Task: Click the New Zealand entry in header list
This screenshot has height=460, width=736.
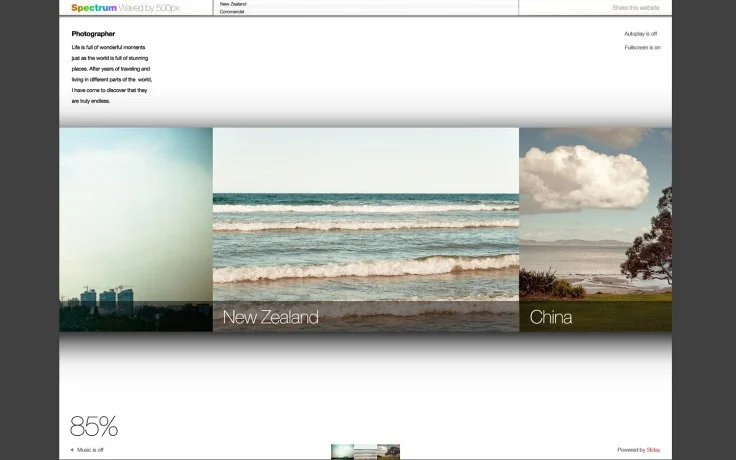Action: (x=233, y=4)
